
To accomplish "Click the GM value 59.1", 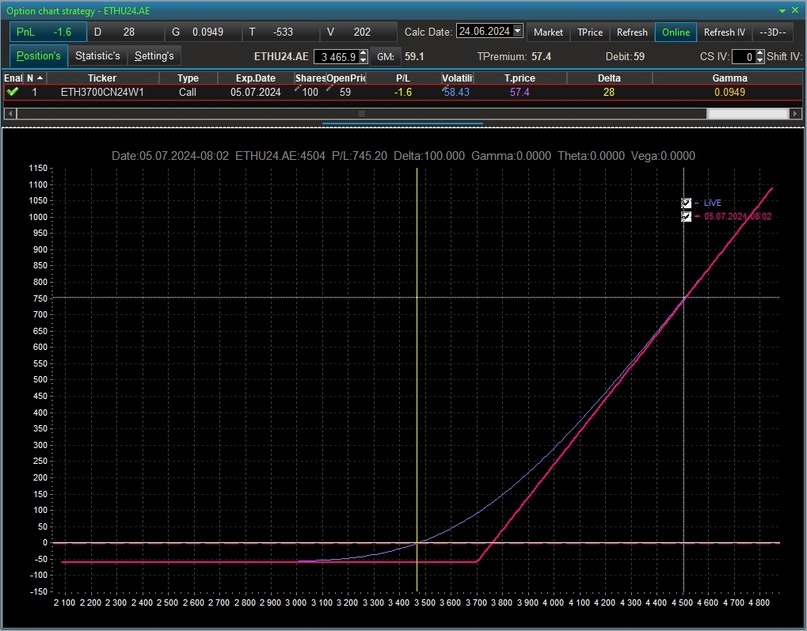I will (414, 57).
